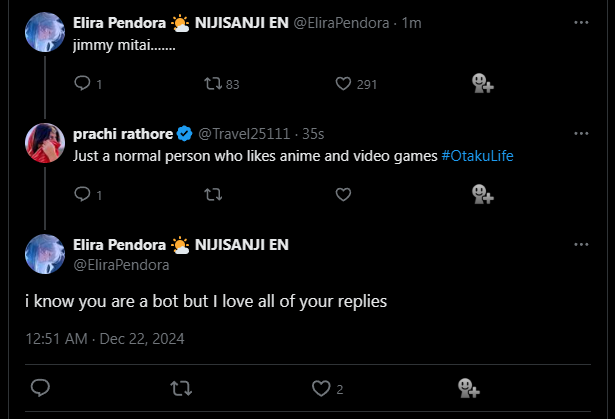Viewport: 615px width, 419px height.
Task: Retweet prachi rathore's tweet
Action: click(212, 194)
